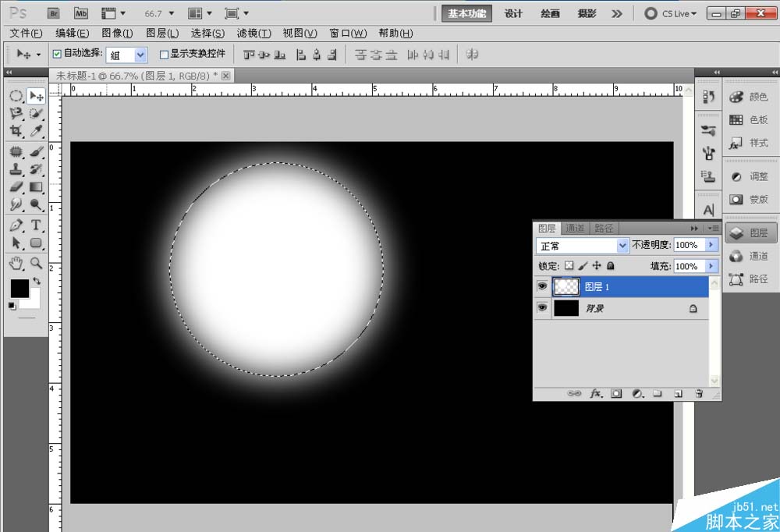Select the Crop tool
This screenshot has width=780, height=532.
tap(16, 131)
